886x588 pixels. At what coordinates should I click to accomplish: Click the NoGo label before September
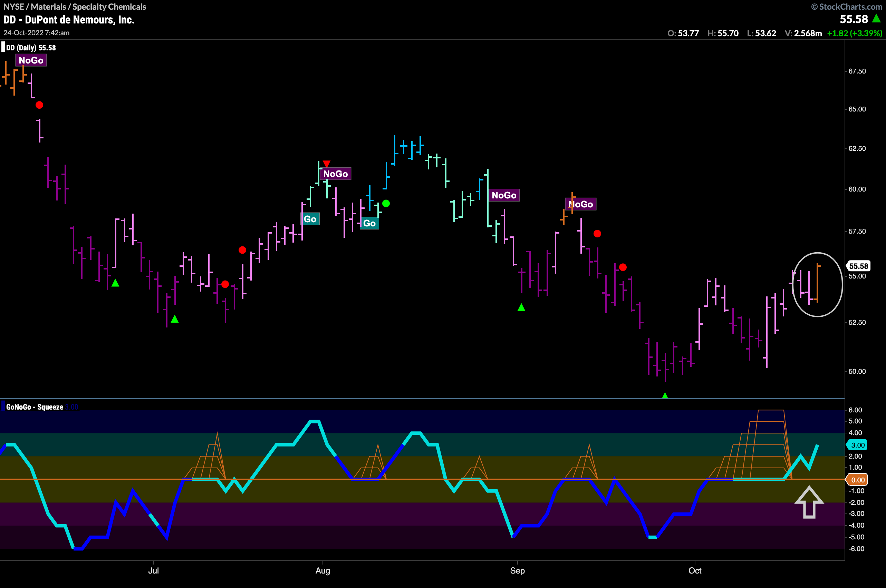tap(504, 195)
